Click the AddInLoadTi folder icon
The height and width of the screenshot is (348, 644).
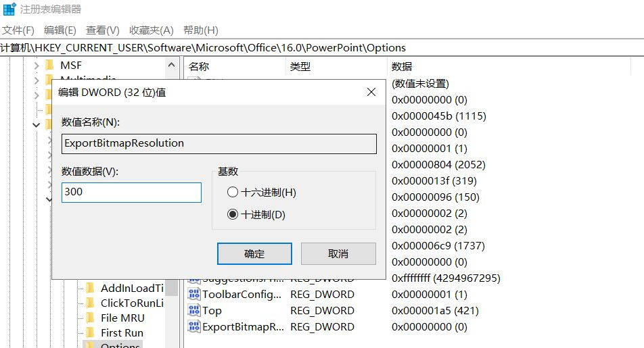pyautogui.click(x=91, y=288)
